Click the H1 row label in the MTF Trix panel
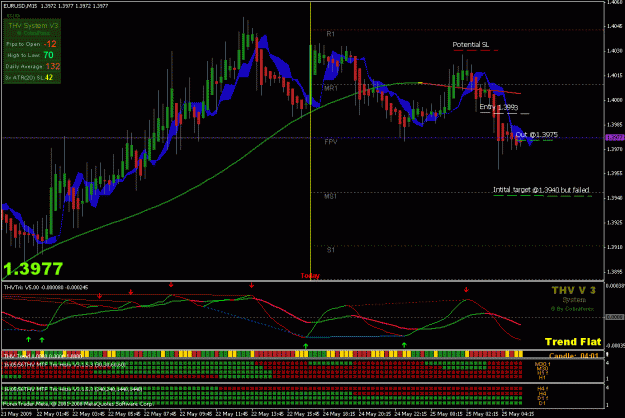 [542, 377]
